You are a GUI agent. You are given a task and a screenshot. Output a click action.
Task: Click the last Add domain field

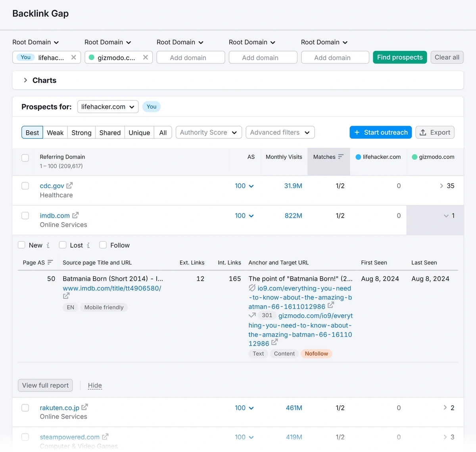[x=335, y=57]
